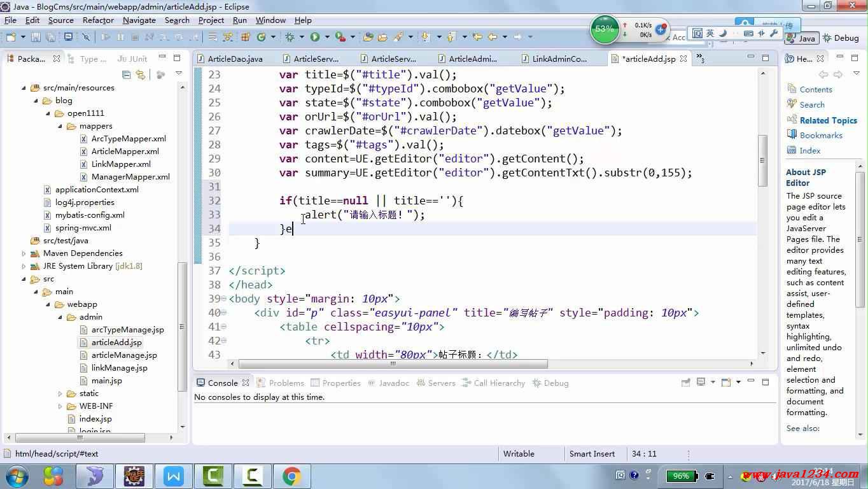The image size is (868, 489).
Task: Maximize the editor area
Action: (x=766, y=59)
